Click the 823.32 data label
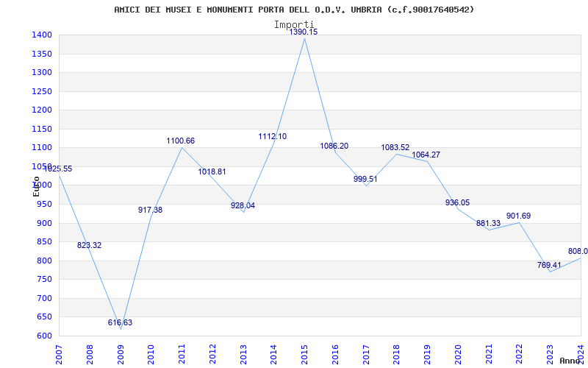The width and height of the screenshot is (588, 368). click(89, 246)
